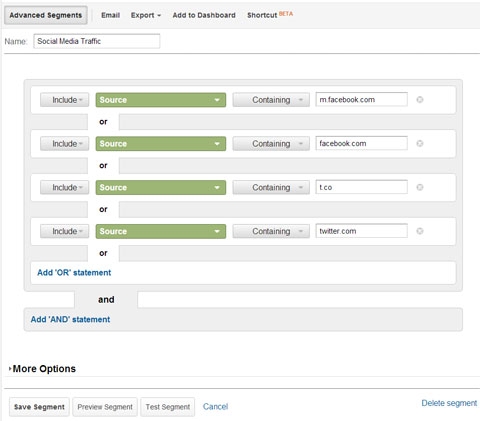Toggle the Advanced Segments button
Viewport: 480px width, 421px height.
[x=46, y=15]
